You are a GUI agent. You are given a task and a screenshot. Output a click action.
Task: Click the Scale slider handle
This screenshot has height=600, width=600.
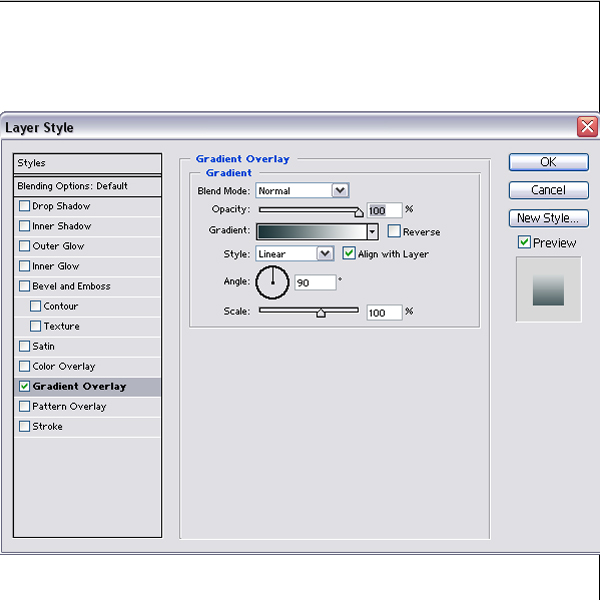[x=321, y=313]
